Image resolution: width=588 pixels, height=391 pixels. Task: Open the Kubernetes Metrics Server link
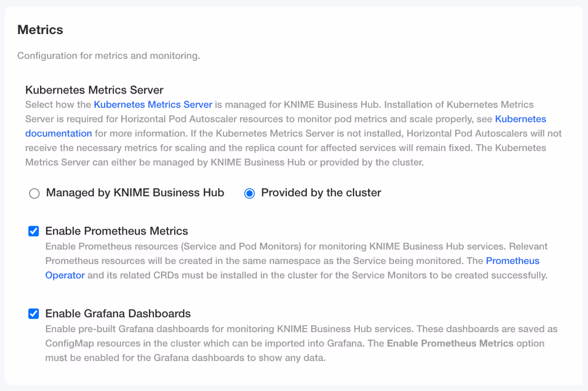point(153,105)
